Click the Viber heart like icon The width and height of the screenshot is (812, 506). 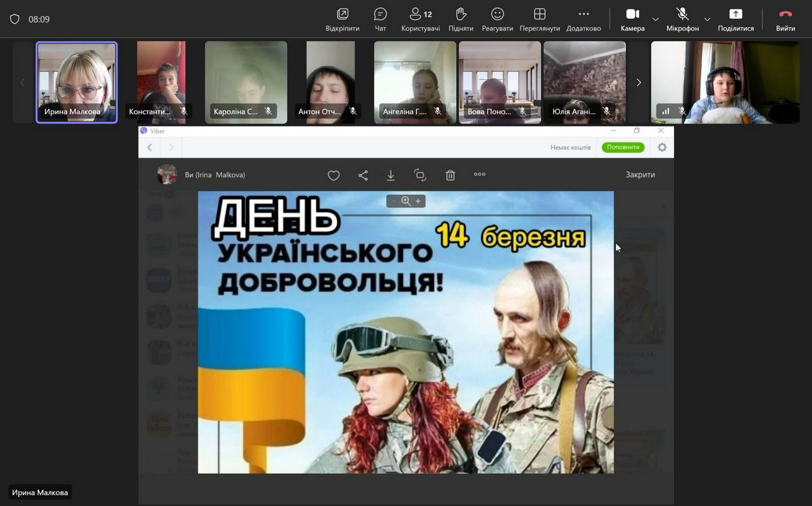(x=334, y=175)
